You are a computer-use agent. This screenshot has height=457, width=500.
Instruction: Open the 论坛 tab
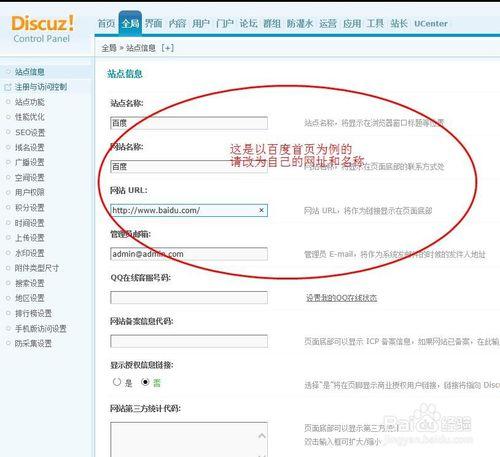(x=248, y=23)
